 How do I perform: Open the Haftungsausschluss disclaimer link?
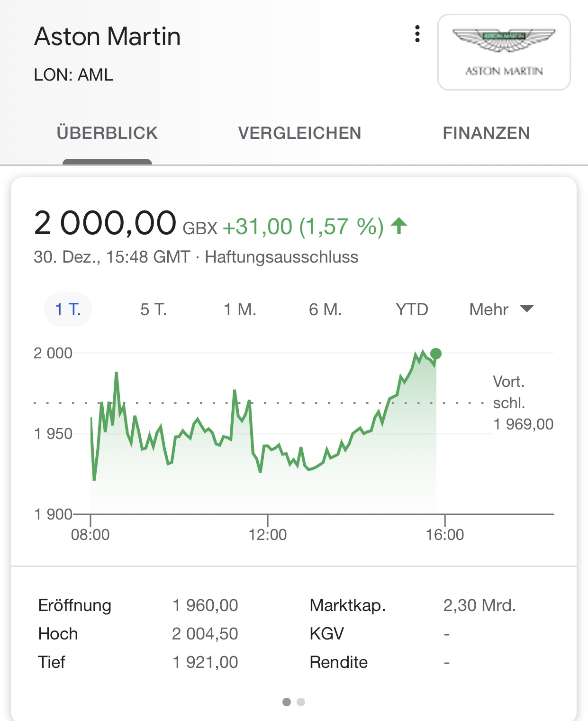(281, 257)
